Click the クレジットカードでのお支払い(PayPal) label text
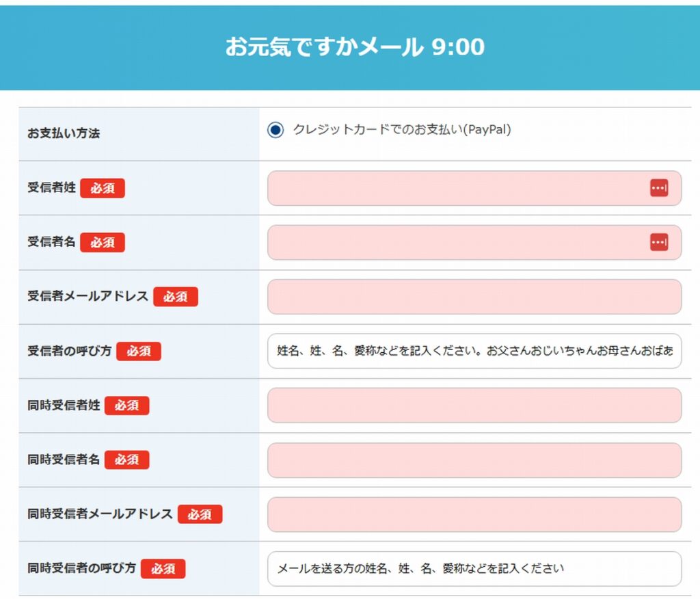The width and height of the screenshot is (700, 599). (x=402, y=130)
